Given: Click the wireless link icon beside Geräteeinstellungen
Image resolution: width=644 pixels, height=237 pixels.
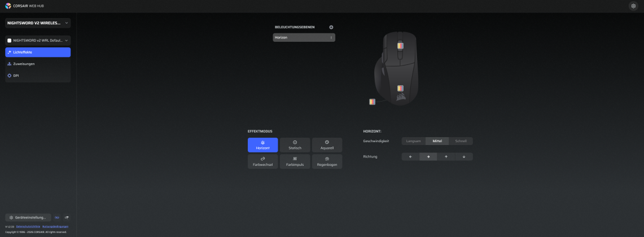Looking at the screenshot, I should point(57,217).
